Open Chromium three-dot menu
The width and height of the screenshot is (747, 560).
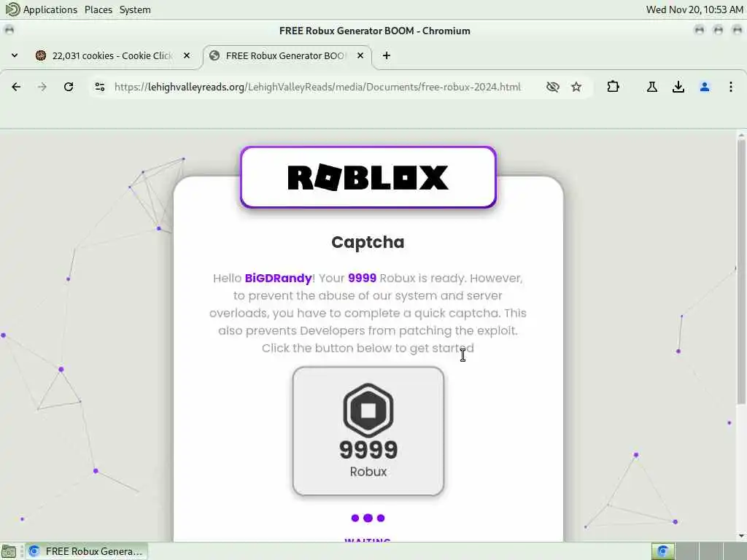(x=731, y=87)
